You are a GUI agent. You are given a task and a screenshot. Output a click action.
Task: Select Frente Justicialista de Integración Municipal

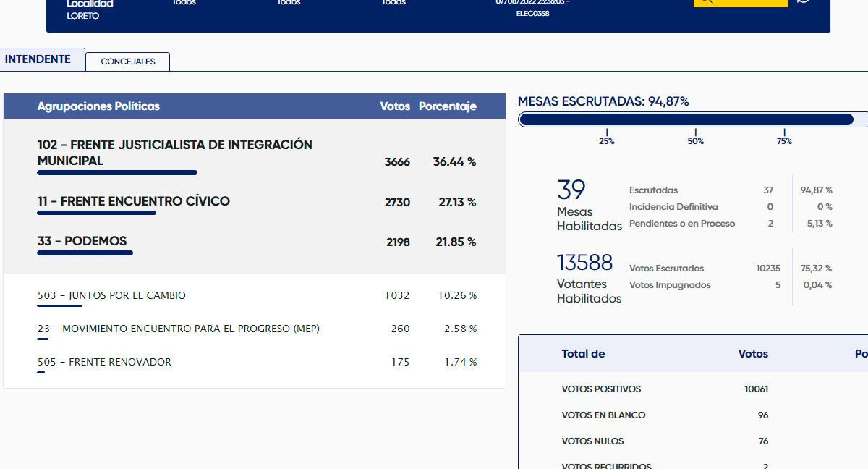pyautogui.click(x=174, y=153)
